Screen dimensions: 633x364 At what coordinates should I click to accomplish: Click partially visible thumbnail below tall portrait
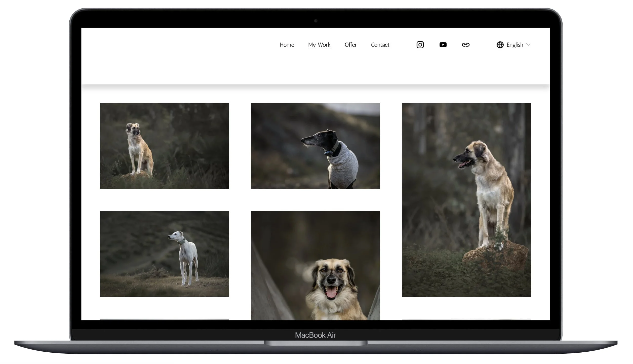pyautogui.click(x=466, y=319)
